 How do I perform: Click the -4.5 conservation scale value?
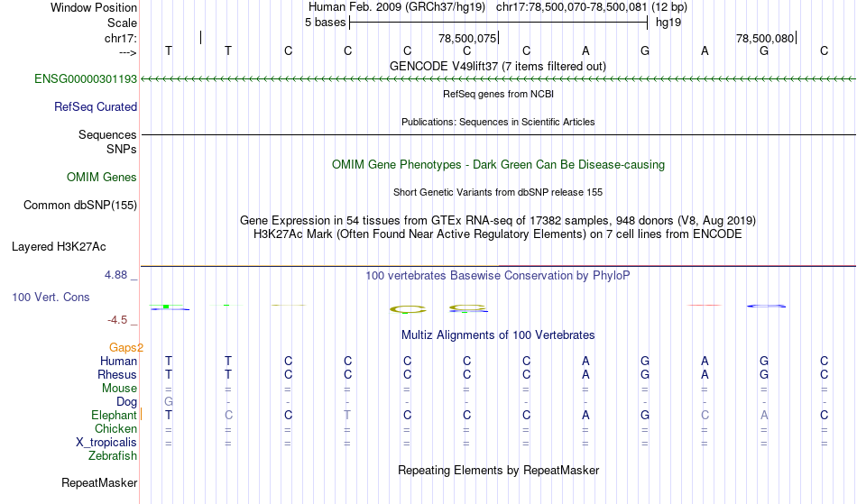coord(117,319)
